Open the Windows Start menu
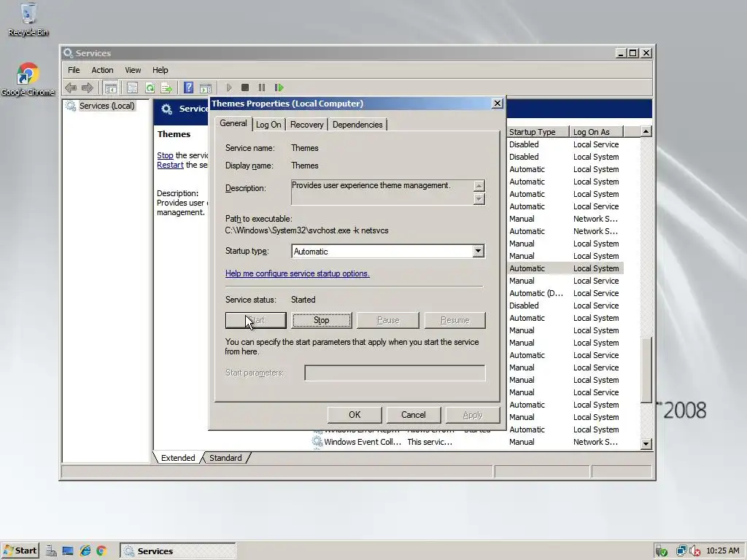 (x=20, y=551)
